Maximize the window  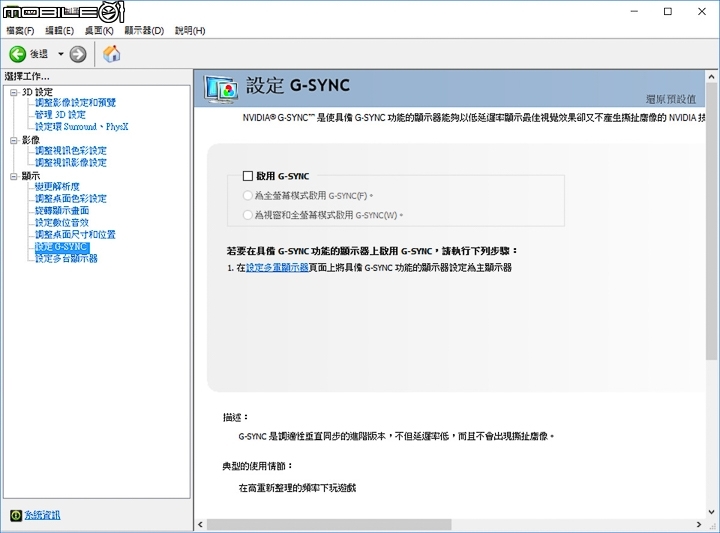click(x=668, y=11)
